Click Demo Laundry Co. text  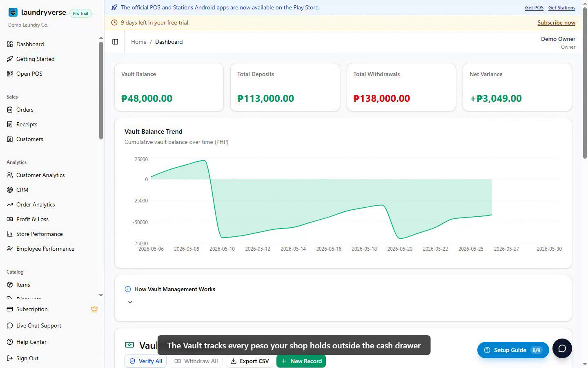click(28, 25)
